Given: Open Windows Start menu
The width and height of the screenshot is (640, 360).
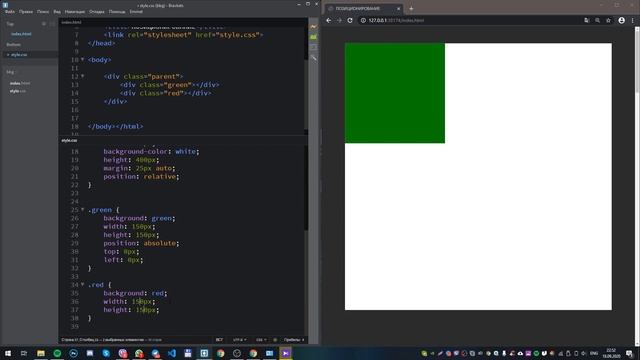Looking at the screenshot, I should (8, 353).
